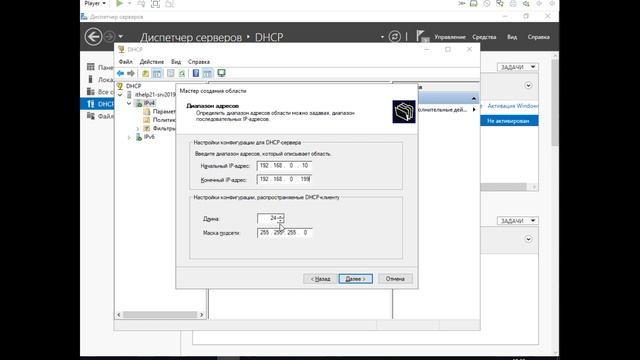Open the lower ЗАДАЧИ dropdown
Image resolution: width=640 pixels, height=360 pixels.
[518, 220]
